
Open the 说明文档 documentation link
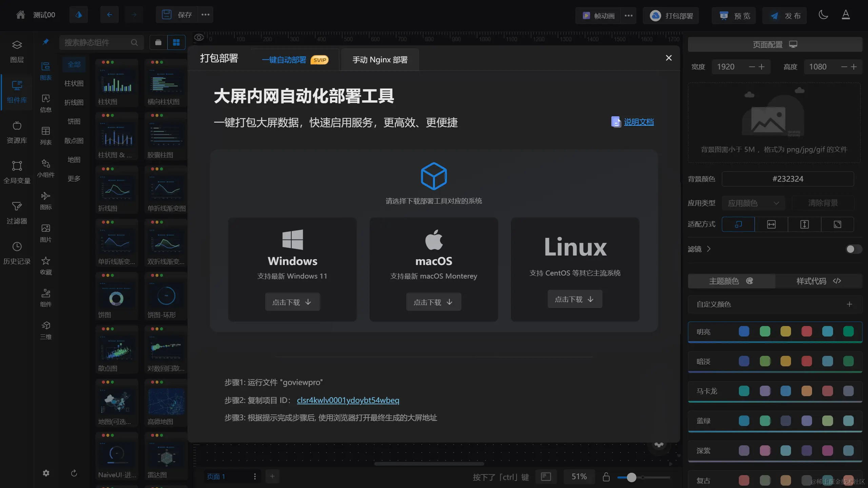pos(638,122)
